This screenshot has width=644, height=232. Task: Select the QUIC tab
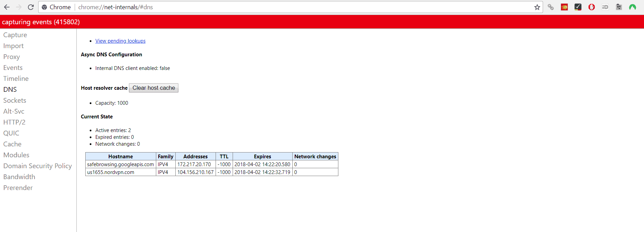[x=11, y=133]
